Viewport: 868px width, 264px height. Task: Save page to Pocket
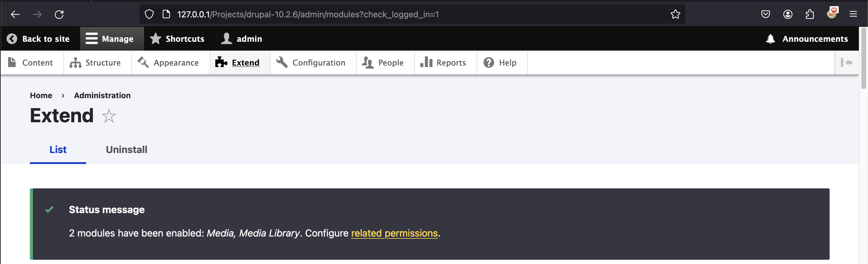[x=765, y=14]
